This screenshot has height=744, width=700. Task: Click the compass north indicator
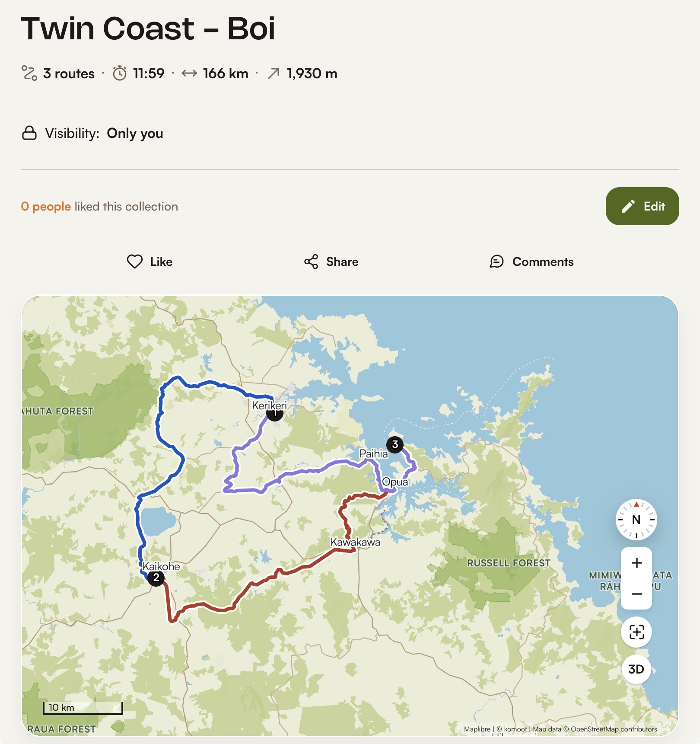click(x=636, y=519)
